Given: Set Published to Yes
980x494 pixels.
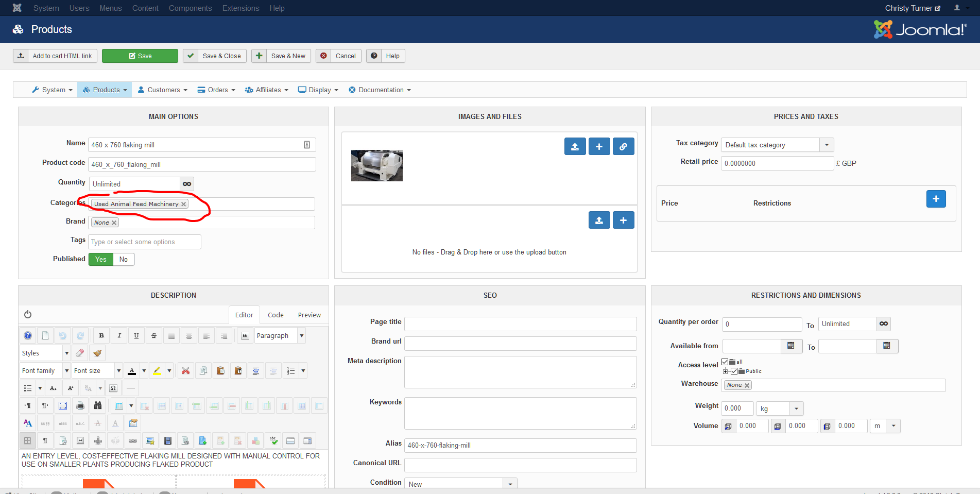Looking at the screenshot, I should [x=101, y=259].
